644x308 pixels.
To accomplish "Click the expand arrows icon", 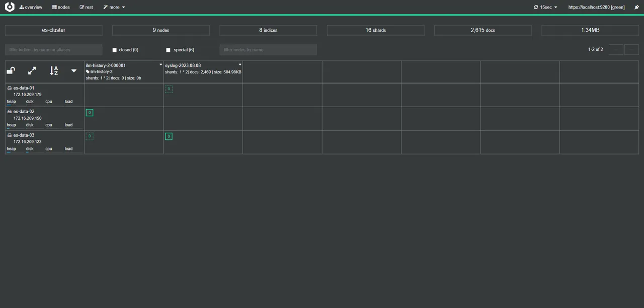I will click(x=32, y=71).
